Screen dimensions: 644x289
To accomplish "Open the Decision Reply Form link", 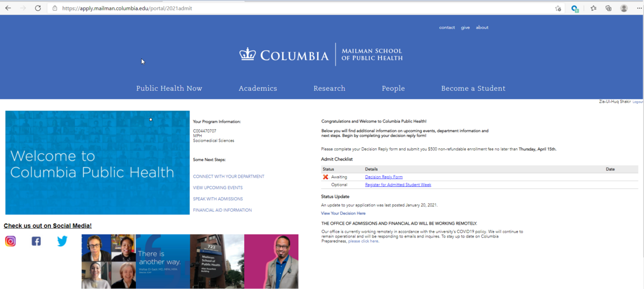I will (x=384, y=177).
